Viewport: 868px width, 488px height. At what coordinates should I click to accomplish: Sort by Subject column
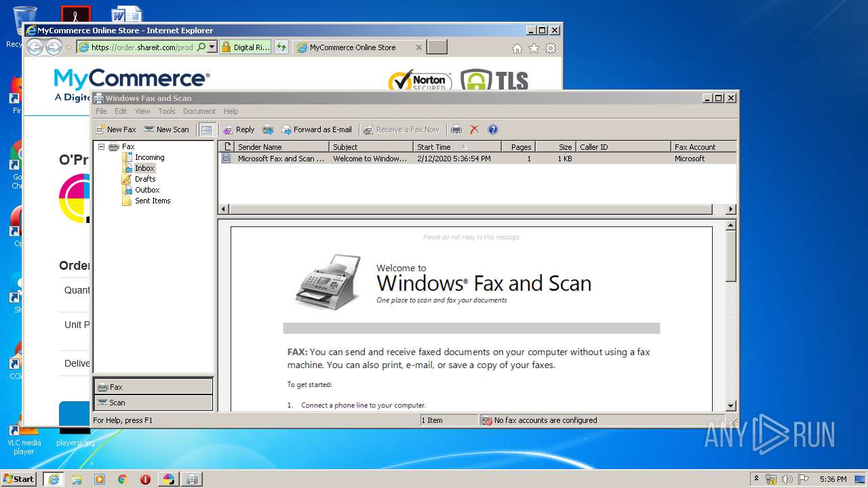click(371, 146)
